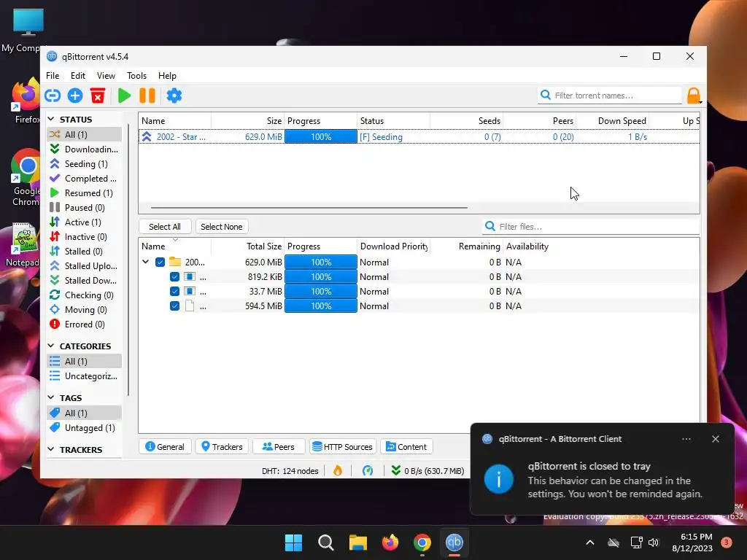Click the qBittorrent taskbar icon

click(x=454, y=542)
